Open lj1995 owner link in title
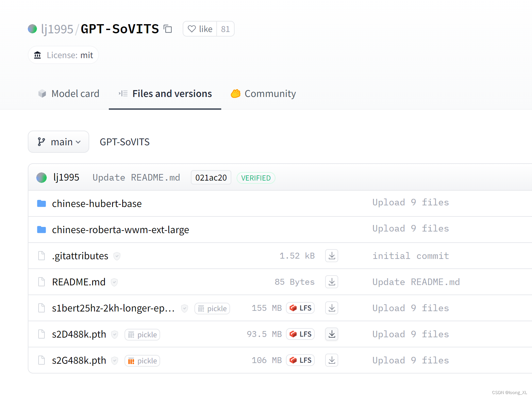Image resolution: width=532 pixels, height=398 pixels. [x=57, y=29]
